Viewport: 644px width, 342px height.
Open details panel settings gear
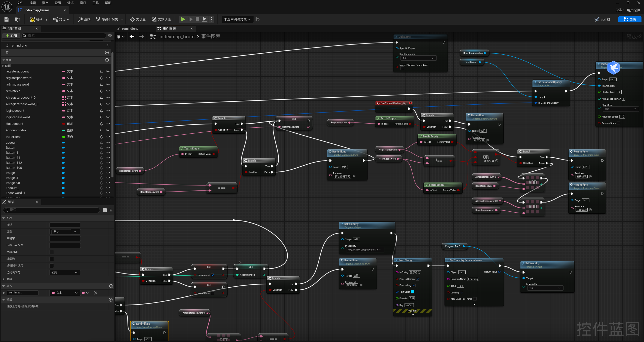[x=111, y=210]
